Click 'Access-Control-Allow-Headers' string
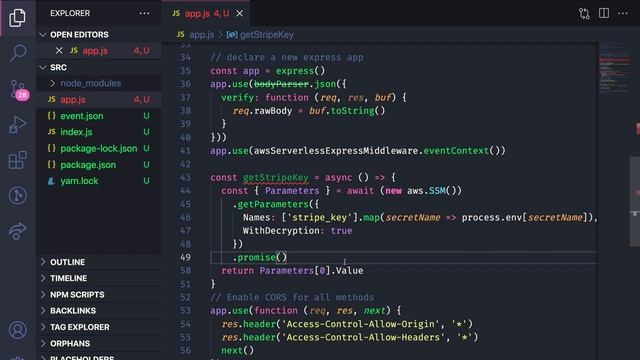Image resolution: width=640 pixels, height=360 pixels. coord(363,338)
